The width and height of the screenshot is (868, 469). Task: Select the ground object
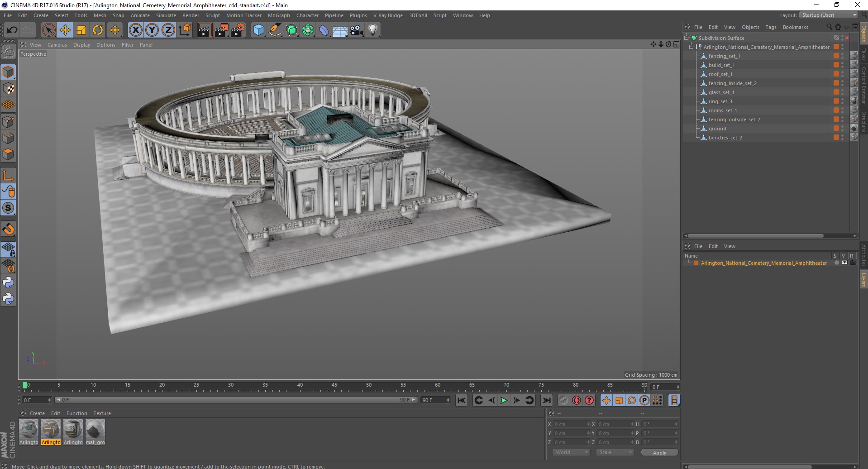(717, 129)
